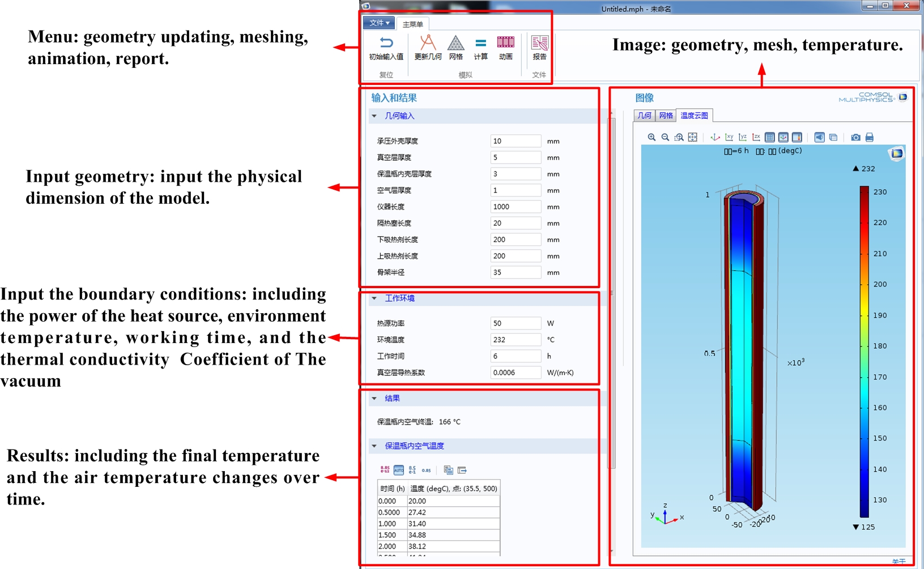Click the Zoom Out icon in graphics toolbar
This screenshot has height=569, width=924.
tap(665, 137)
